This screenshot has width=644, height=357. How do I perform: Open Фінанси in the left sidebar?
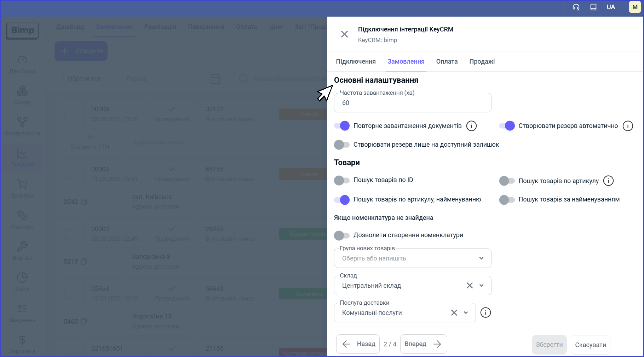[22, 220]
